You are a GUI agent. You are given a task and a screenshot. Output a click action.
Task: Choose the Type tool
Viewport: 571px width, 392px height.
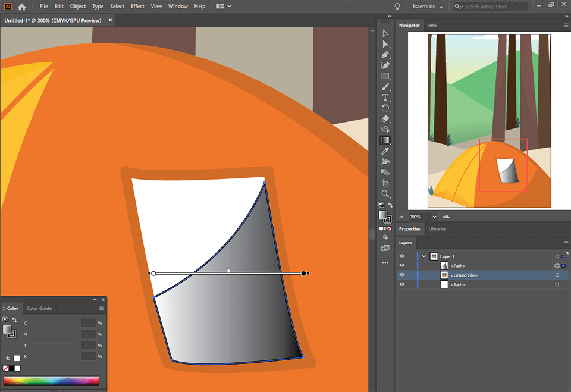pyautogui.click(x=385, y=97)
